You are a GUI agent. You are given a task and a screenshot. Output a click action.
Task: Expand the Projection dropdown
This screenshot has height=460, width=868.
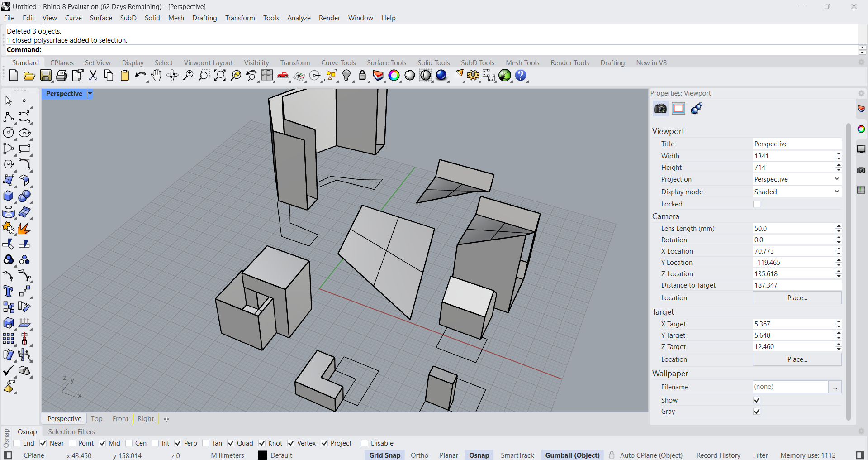[797, 179]
